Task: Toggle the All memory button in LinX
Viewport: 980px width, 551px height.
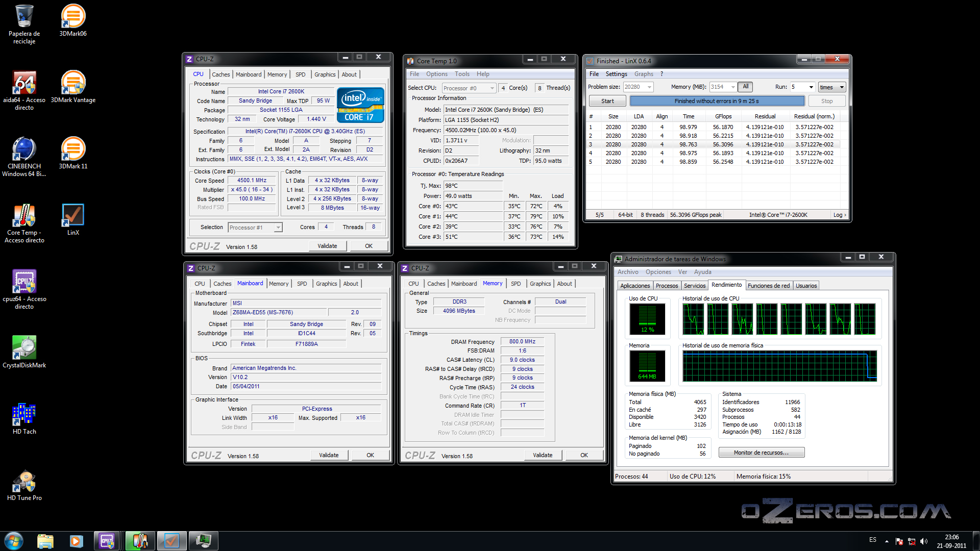Action: [x=745, y=87]
